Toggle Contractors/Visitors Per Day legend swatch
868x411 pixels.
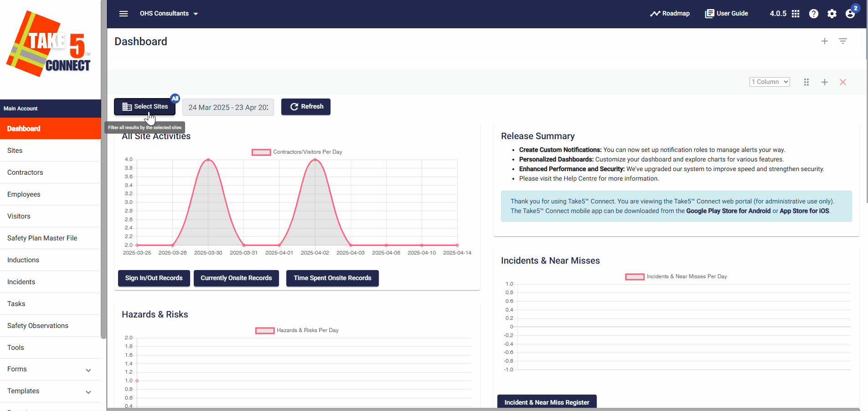(261, 152)
